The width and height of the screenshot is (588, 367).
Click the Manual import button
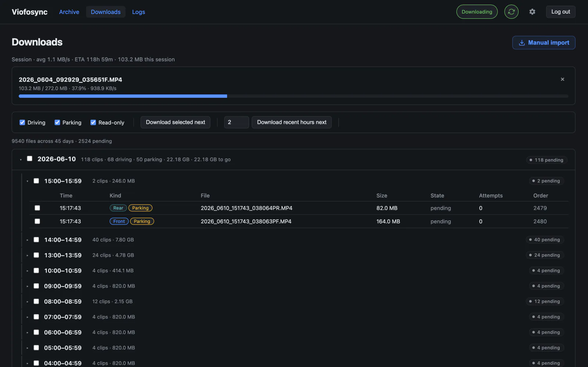(x=544, y=43)
